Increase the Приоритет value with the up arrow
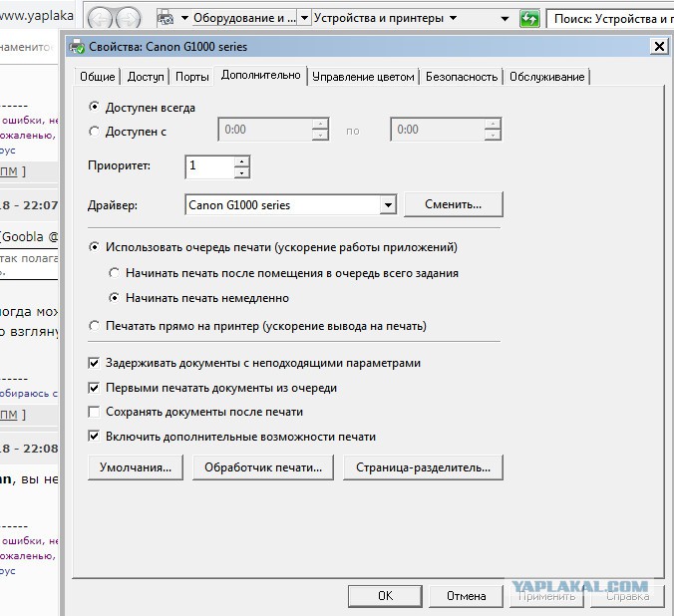The width and height of the screenshot is (674, 616). coord(242,162)
